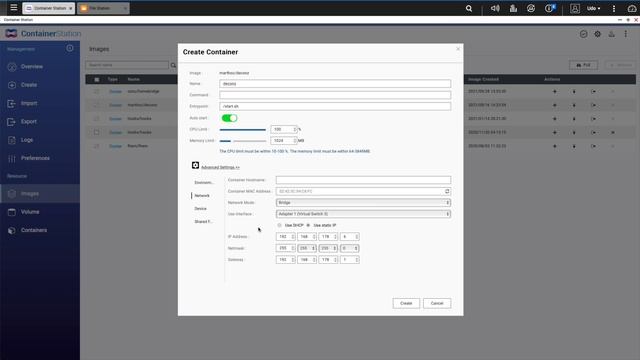Viewport: 640px width, 360px height.
Task: Check the 2021/01/14 image row checkbox
Action: pos(97,118)
